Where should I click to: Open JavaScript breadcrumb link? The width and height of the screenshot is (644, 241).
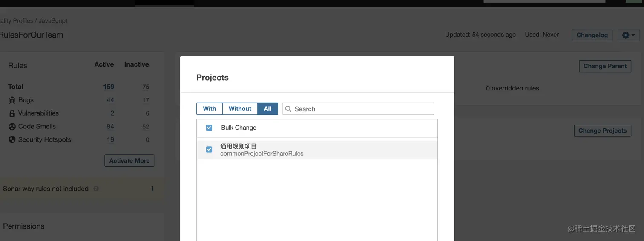[x=53, y=21]
